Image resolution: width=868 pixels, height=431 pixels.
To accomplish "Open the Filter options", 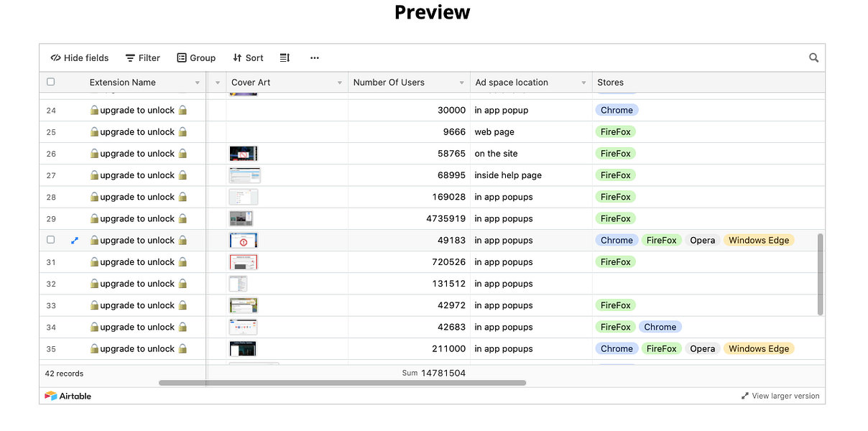I will pyautogui.click(x=143, y=57).
